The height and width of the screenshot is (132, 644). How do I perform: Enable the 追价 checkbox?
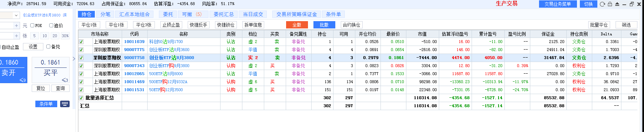(x=51, y=26)
